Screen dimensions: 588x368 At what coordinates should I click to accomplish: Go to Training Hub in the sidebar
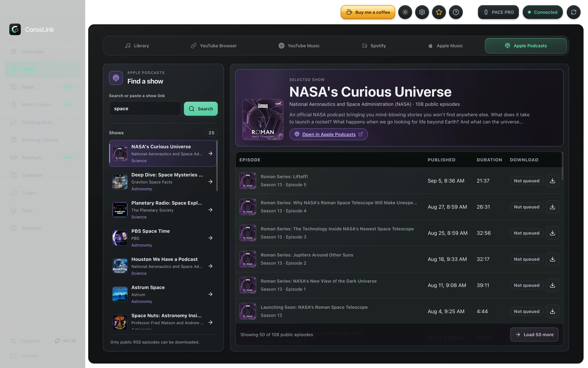[x=42, y=122]
